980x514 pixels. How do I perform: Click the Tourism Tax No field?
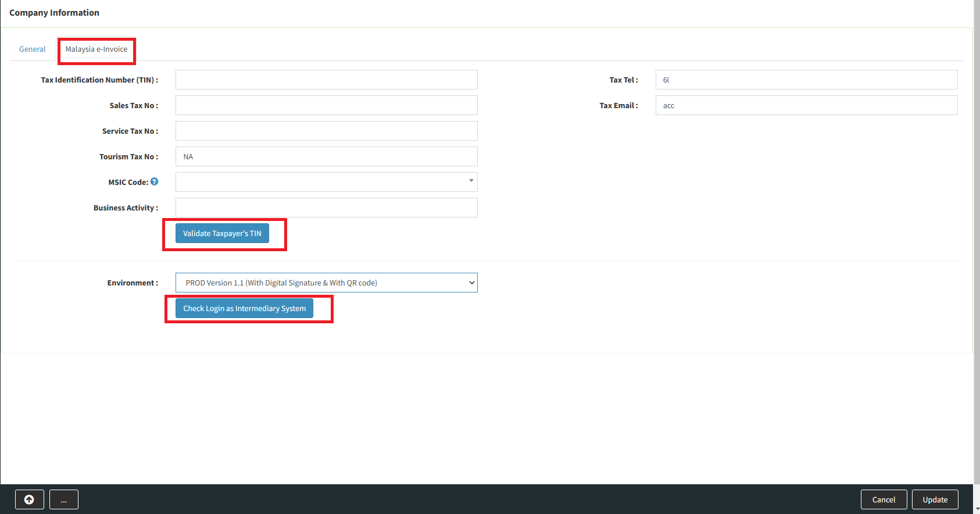(x=326, y=156)
